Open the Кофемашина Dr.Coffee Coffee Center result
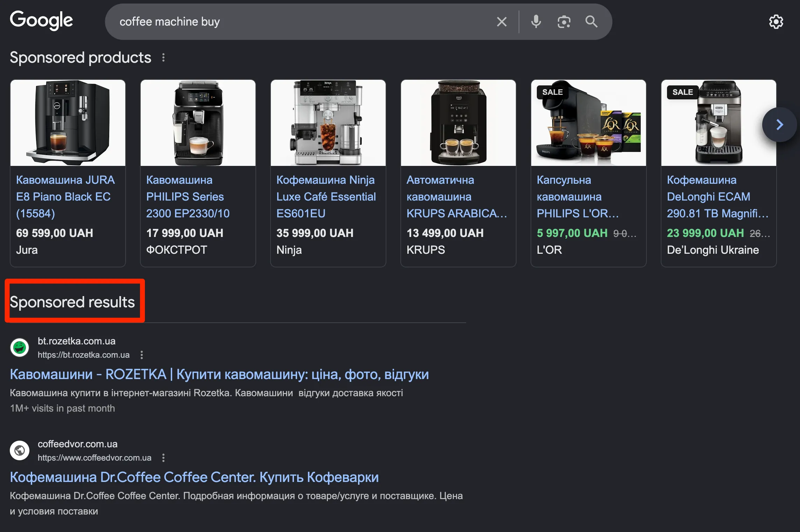 194,477
